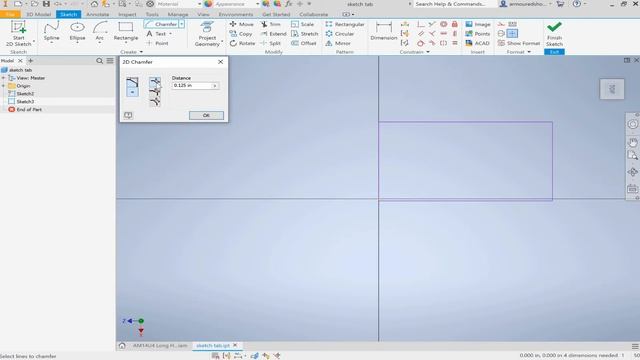The height and width of the screenshot is (360, 640).
Task: Switch to the Manage tab
Action: [178, 14]
